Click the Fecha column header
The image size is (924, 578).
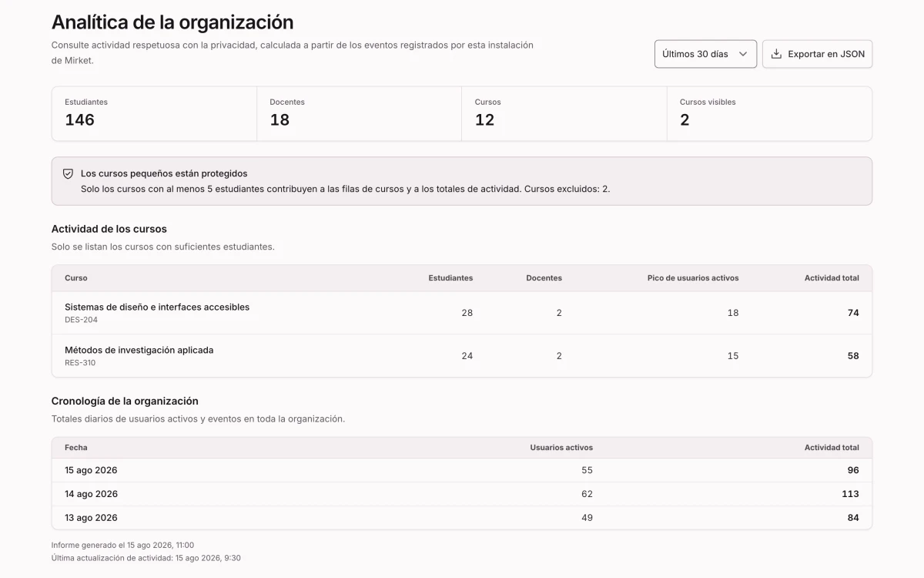coord(76,448)
